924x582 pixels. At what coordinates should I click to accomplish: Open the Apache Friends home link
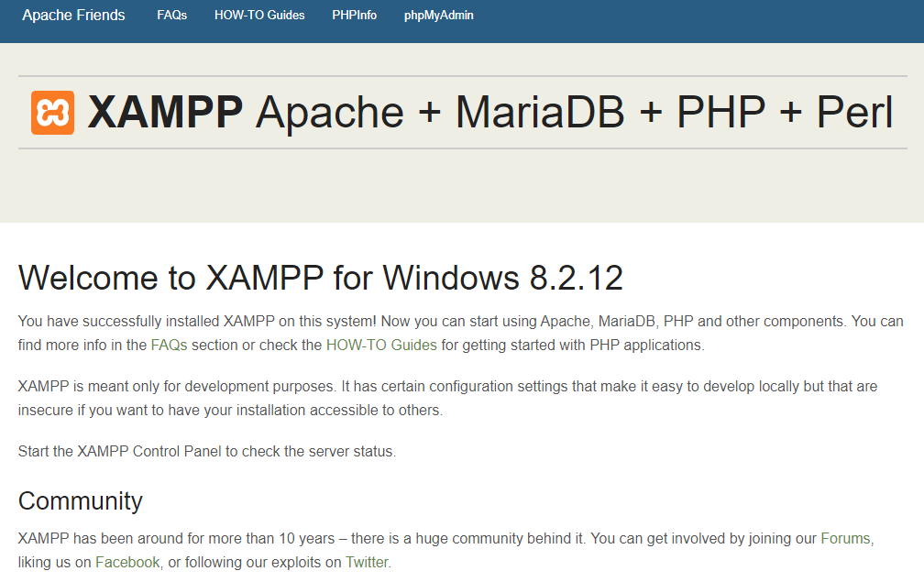(x=73, y=16)
